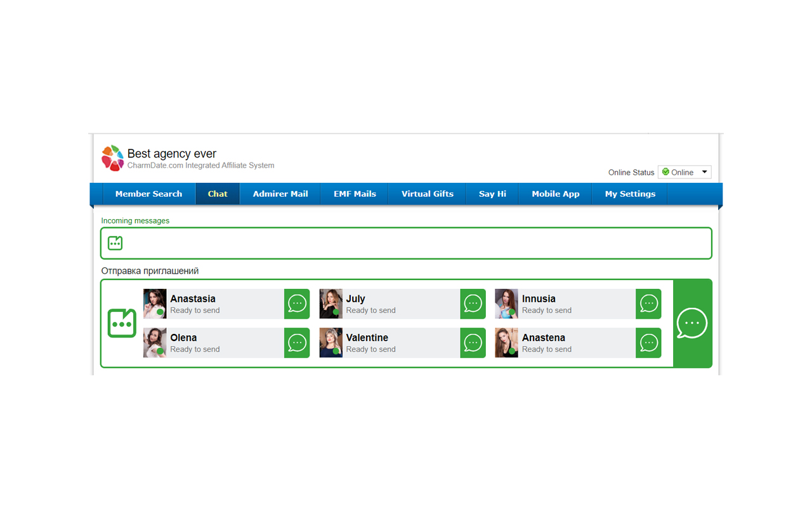Open the Member Search tab
This screenshot has height=508, width=812.
point(148,194)
